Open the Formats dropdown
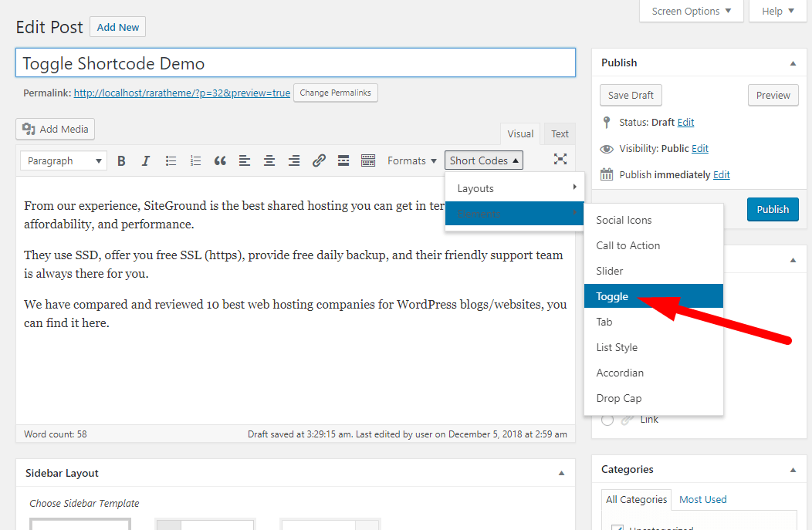Screen dimensions: 812x530 (x=412, y=160)
